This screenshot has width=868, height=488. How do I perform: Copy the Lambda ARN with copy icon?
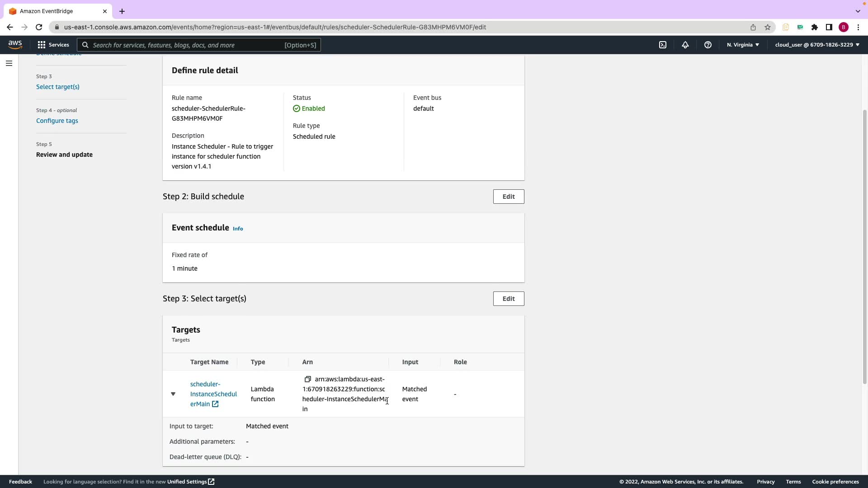(x=307, y=379)
